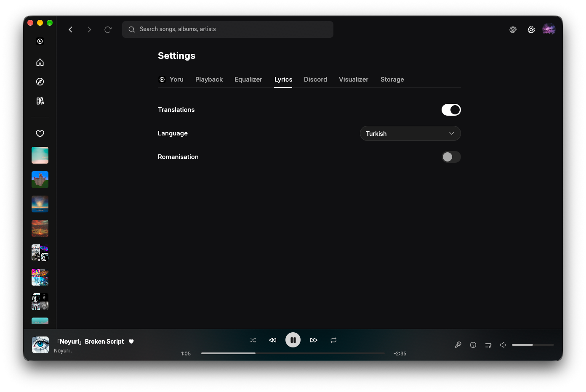Open the Home page in sidebar
The image size is (586, 392).
point(40,62)
